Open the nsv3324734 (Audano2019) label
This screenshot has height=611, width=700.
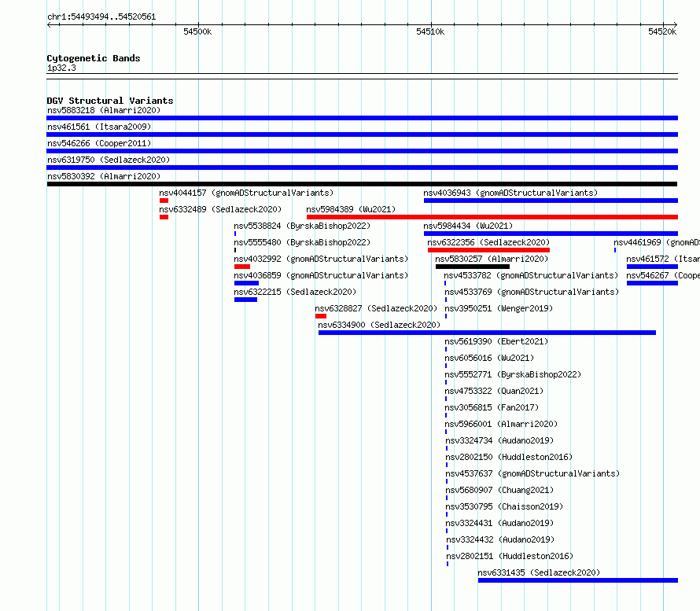click(x=499, y=440)
